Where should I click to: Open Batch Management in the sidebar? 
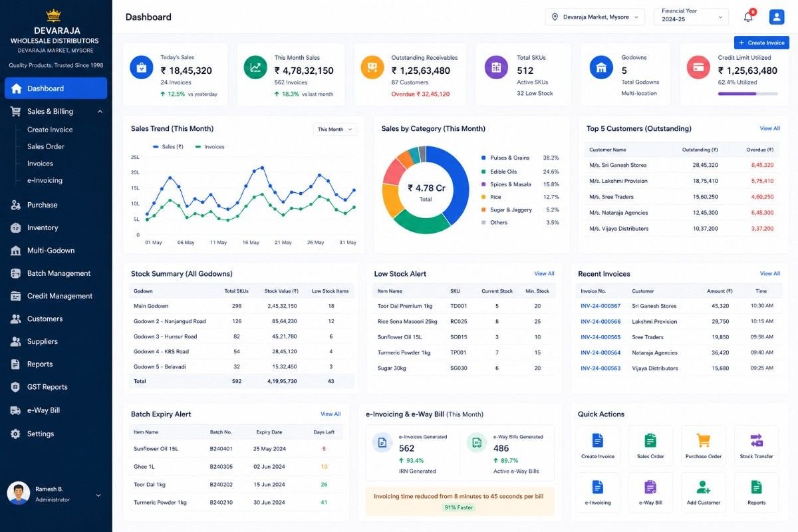tap(56, 273)
